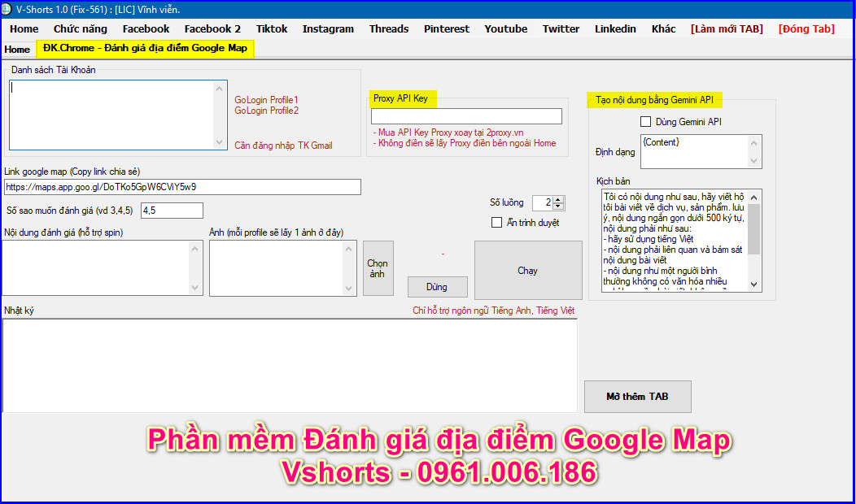
Task: Click [Làm mới TAB] to refresh tab
Action: point(727,29)
